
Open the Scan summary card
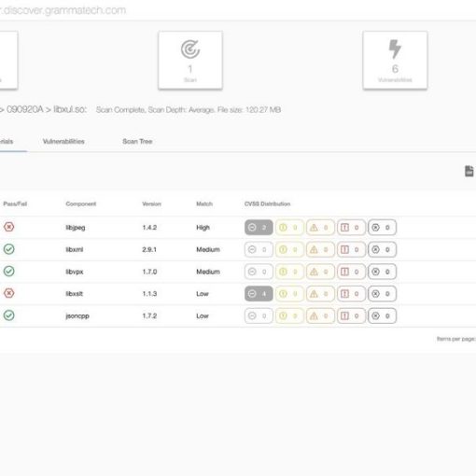click(x=190, y=60)
